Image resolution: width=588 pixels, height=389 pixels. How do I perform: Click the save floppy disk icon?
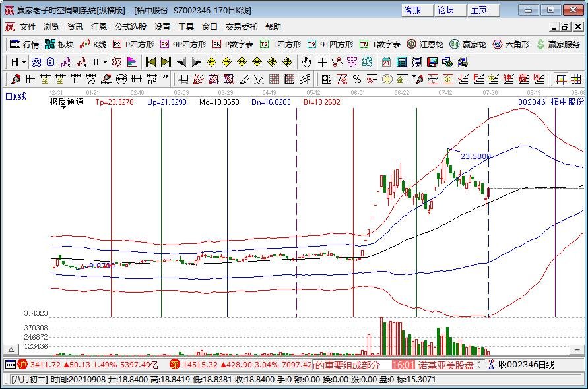[x=432, y=62]
